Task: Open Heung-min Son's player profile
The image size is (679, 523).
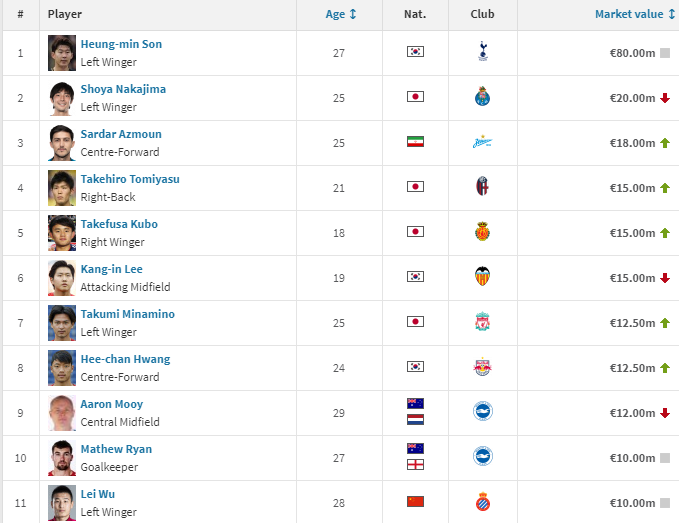Action: (x=121, y=44)
